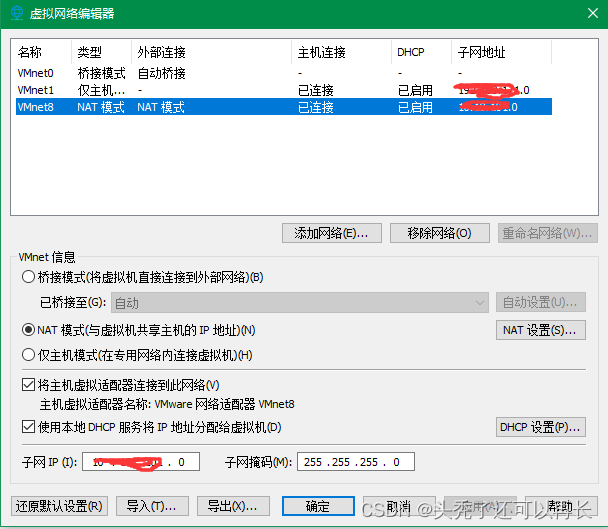Screen dimensions: 608x529
Task: Click the 类型 column header
Action: pos(102,52)
